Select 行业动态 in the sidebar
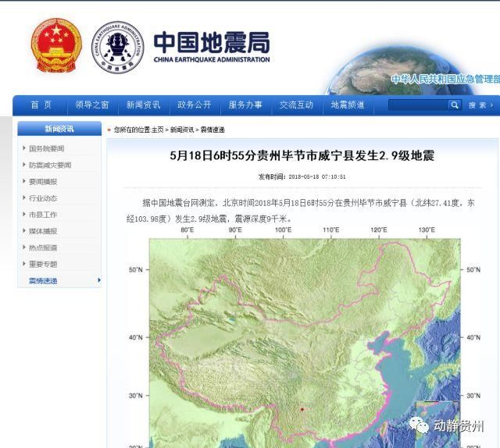Image resolution: width=500 pixels, height=448 pixels. point(43,198)
